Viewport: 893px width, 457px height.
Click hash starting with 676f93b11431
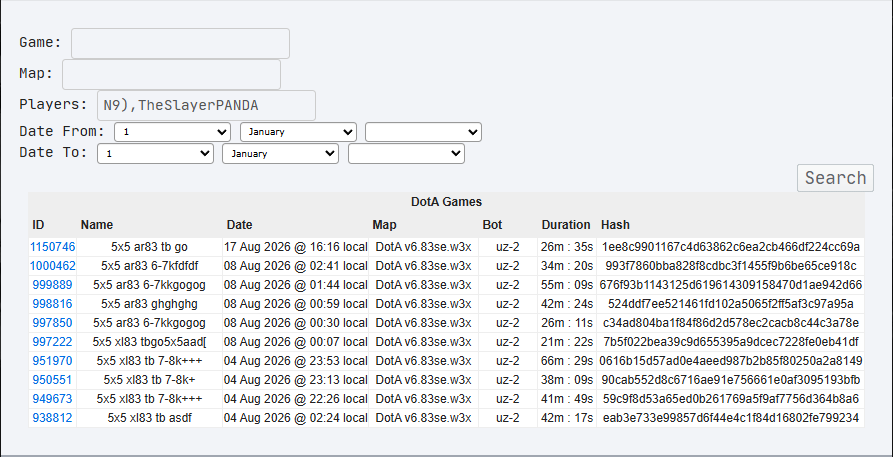pyautogui.click(x=731, y=285)
